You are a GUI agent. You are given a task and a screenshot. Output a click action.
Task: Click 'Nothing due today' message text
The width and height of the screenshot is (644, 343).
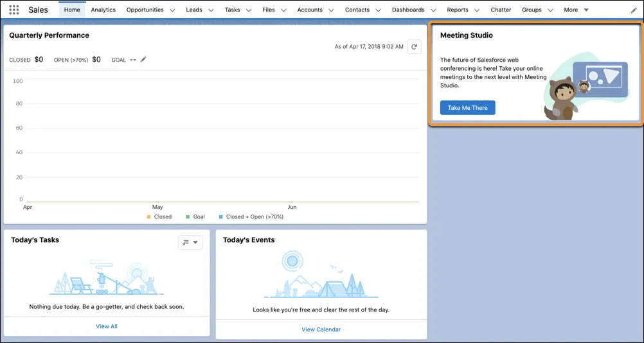(107, 306)
